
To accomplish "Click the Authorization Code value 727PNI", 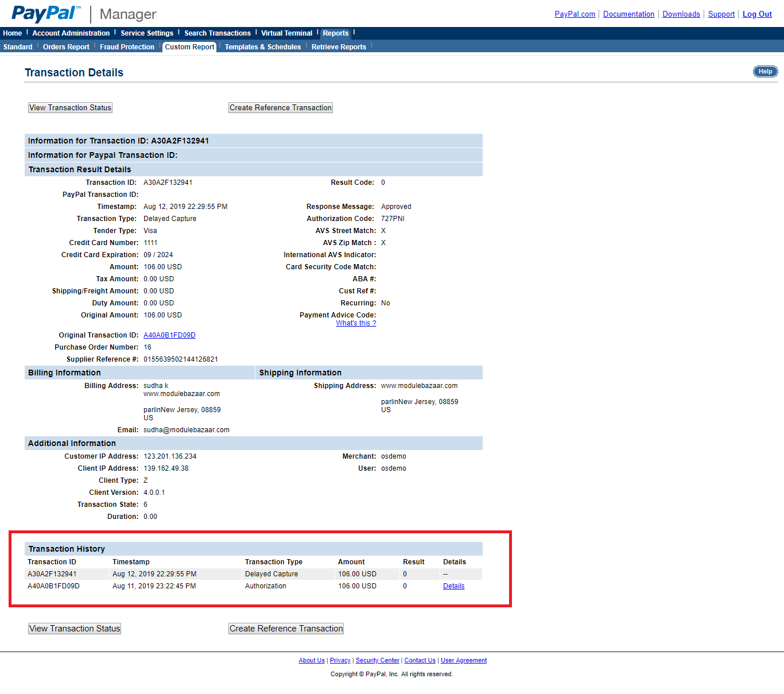I will (393, 219).
